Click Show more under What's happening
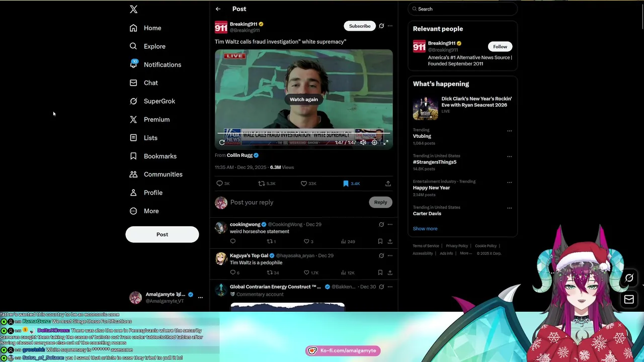The image size is (644, 362). (425, 229)
